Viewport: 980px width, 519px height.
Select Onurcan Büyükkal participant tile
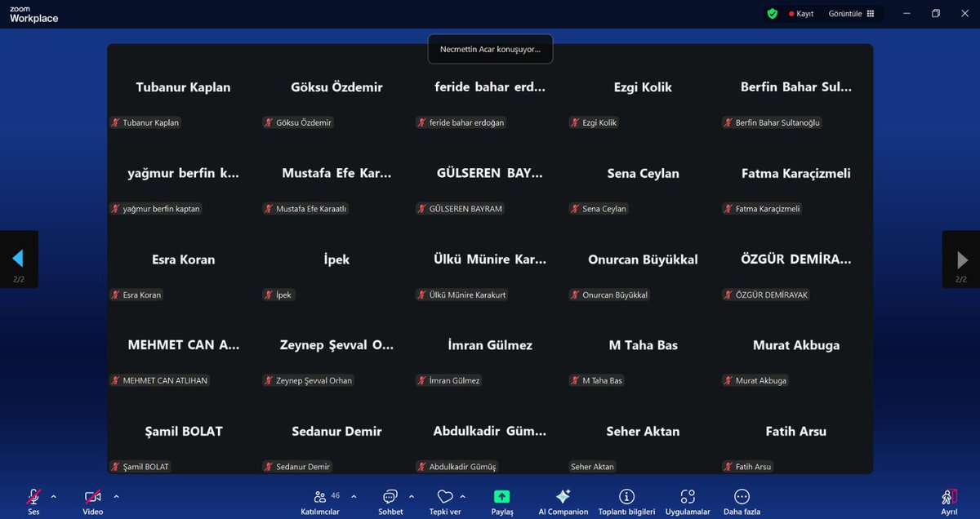pos(643,259)
